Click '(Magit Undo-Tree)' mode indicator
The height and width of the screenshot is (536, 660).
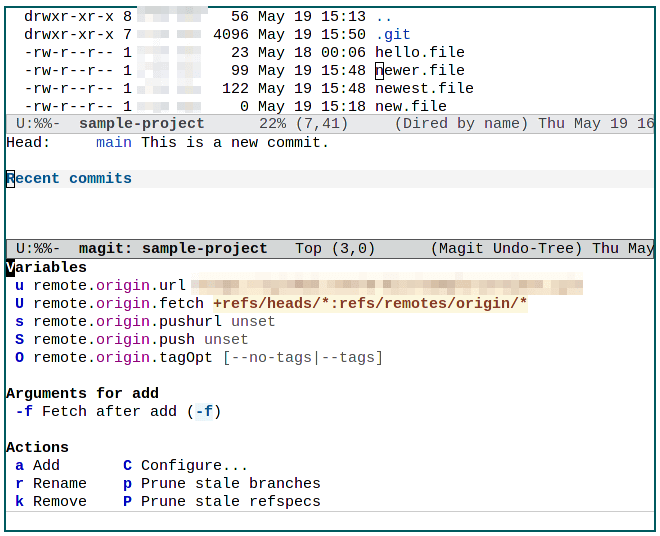pos(506,248)
